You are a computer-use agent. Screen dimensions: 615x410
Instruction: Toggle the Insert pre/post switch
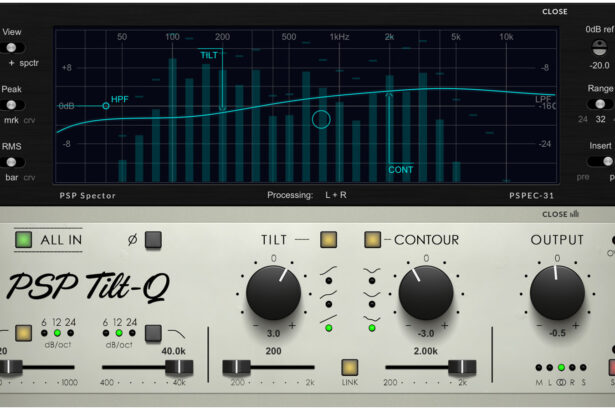(601, 161)
